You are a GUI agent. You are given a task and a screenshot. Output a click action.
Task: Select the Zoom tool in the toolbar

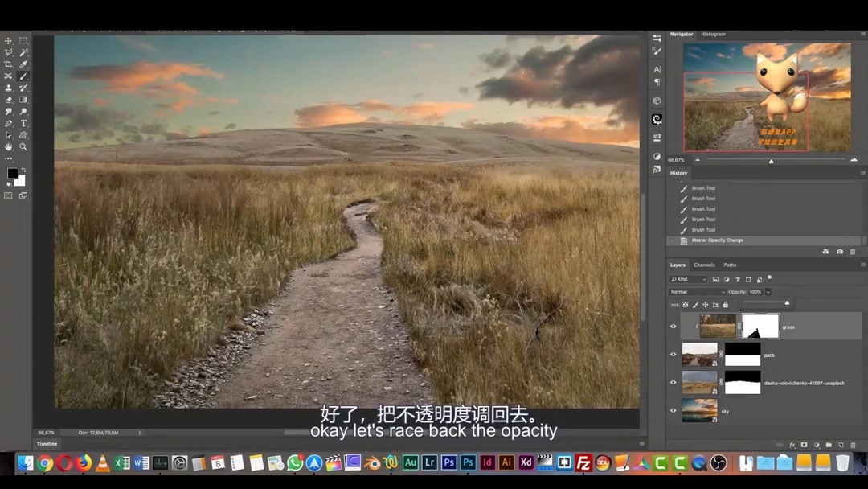(24, 145)
